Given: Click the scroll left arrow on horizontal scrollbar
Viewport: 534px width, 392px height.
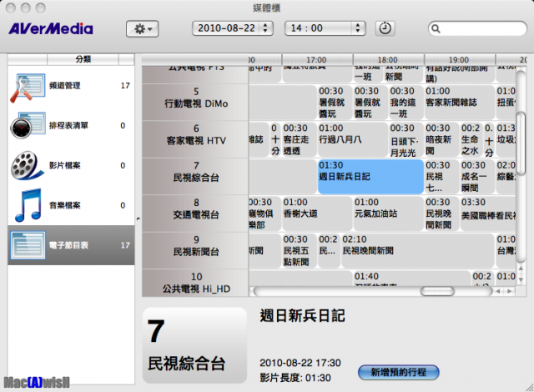Looking at the screenshot, I should [x=498, y=291].
